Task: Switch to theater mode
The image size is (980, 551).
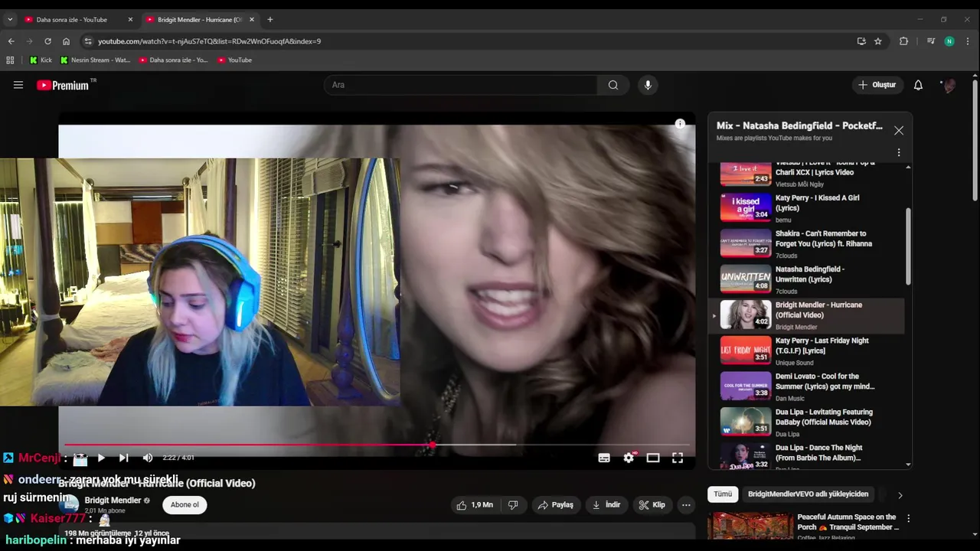Action: click(x=653, y=458)
